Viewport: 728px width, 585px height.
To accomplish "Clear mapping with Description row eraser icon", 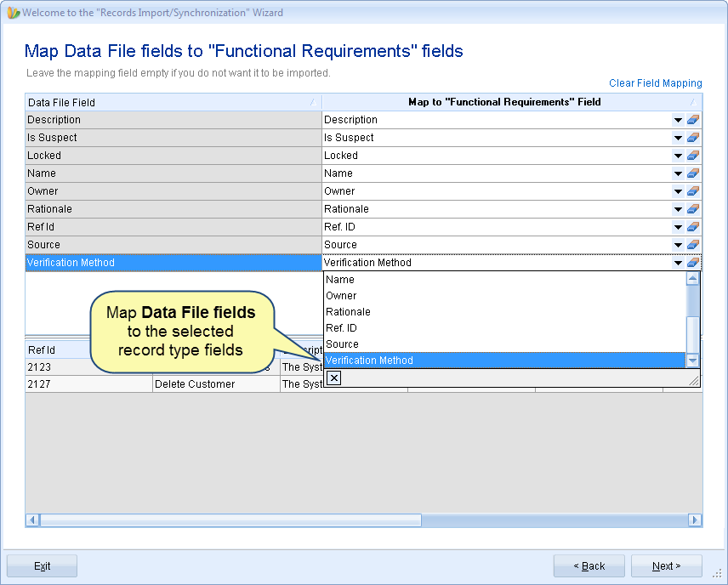I will click(x=693, y=120).
